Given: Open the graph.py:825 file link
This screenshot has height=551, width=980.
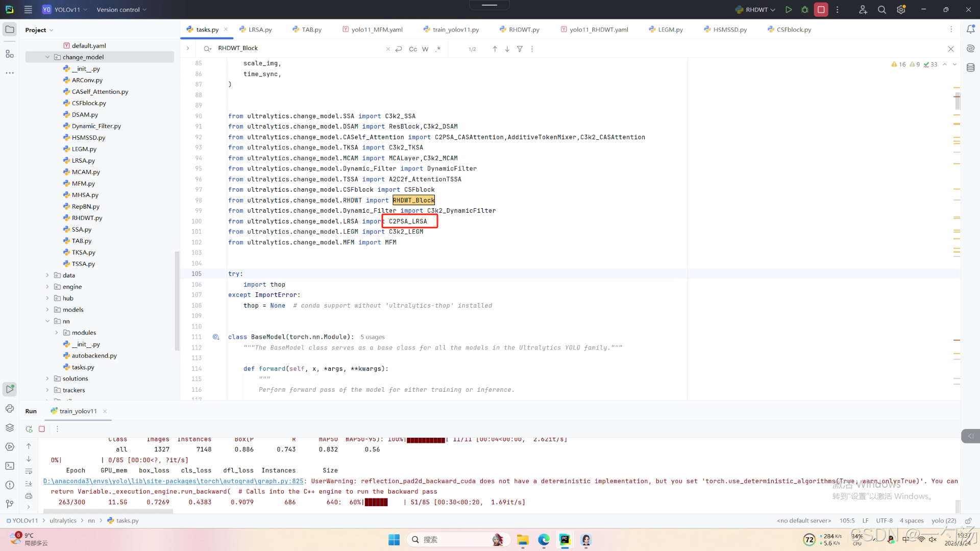Looking at the screenshot, I should (174, 481).
